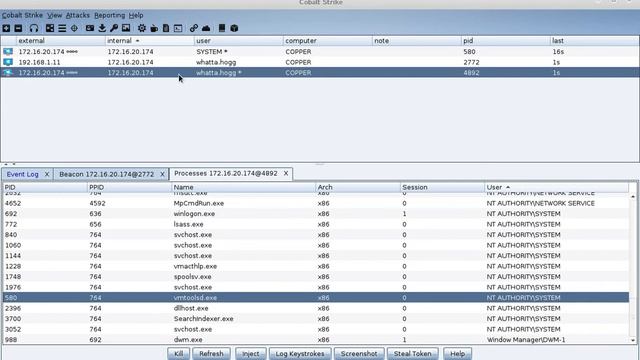Open the Reporting menu

tap(109, 15)
